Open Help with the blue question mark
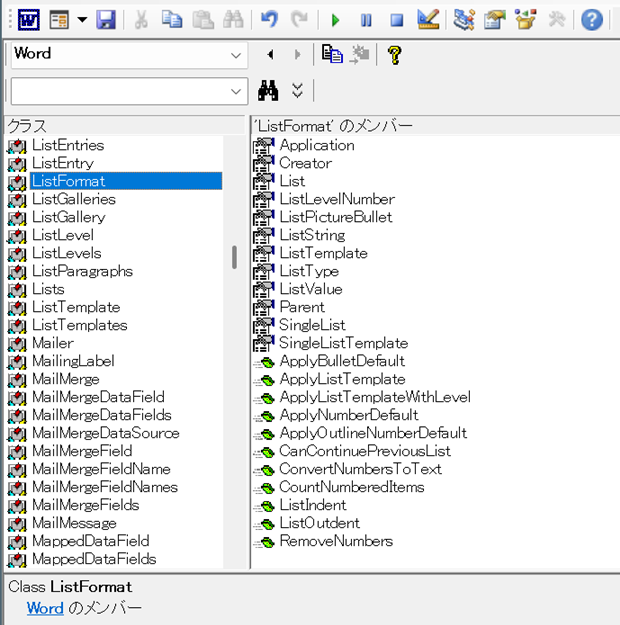 tap(592, 19)
